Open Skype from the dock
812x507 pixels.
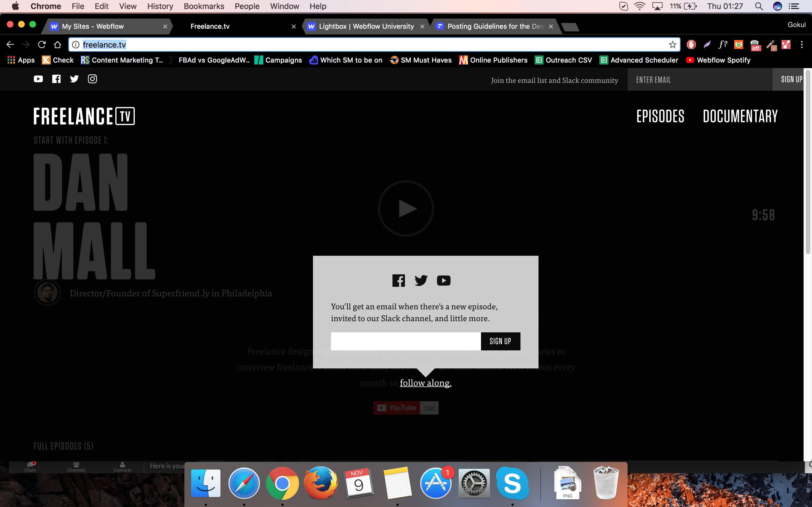coord(512,483)
